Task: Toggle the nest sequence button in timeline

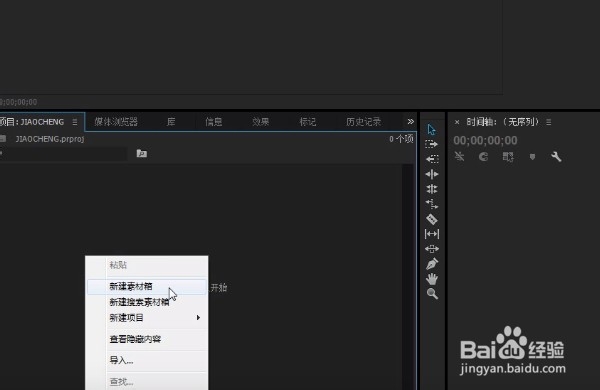Action: pos(459,156)
